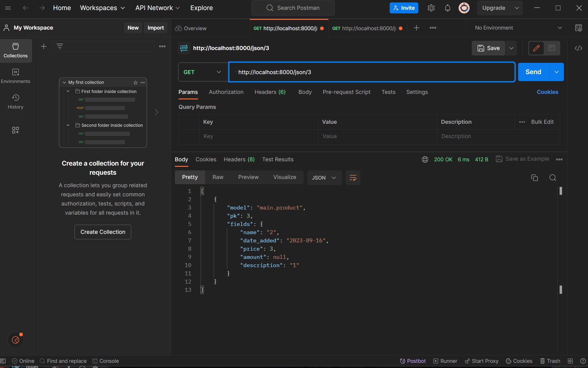Open the History sidebar panel
The height and width of the screenshot is (368, 588).
coord(15,102)
